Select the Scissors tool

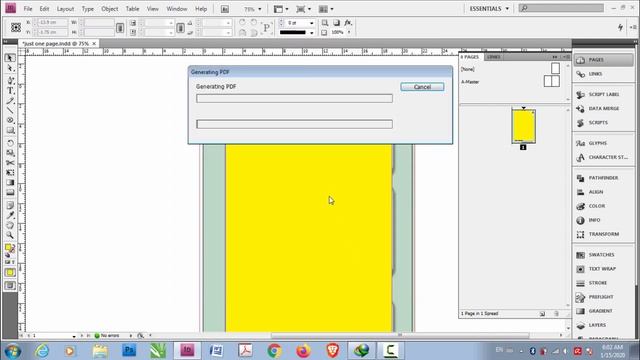pos(10,163)
